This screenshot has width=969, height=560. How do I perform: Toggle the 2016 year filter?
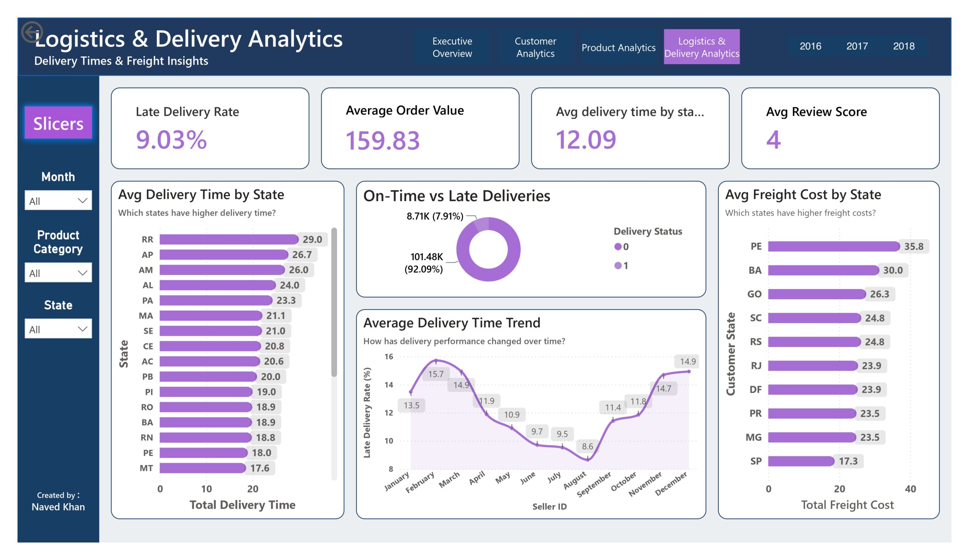810,46
